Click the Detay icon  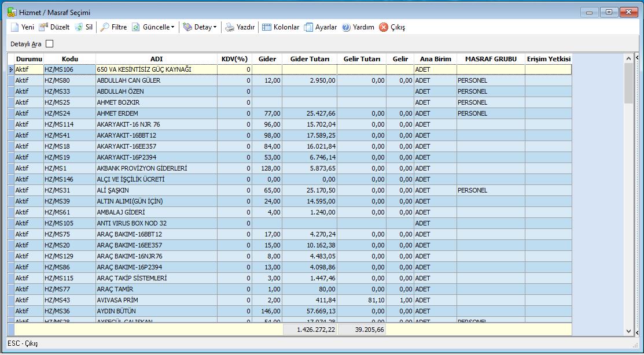click(187, 28)
